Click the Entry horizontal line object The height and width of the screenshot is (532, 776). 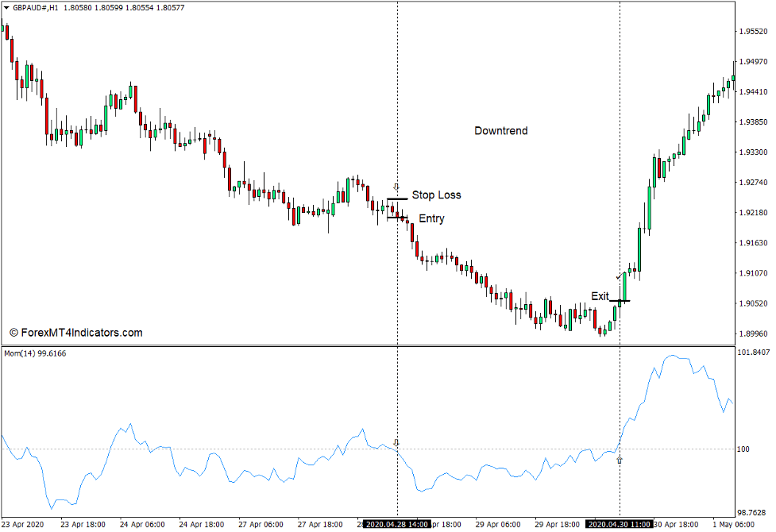click(x=396, y=219)
